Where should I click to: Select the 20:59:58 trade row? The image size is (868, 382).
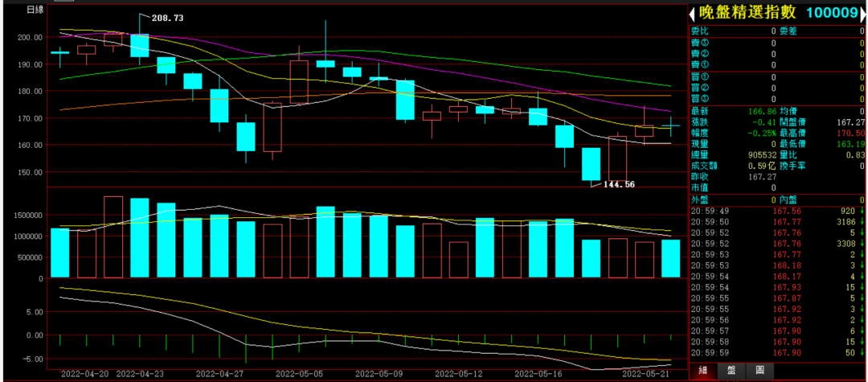point(778,342)
